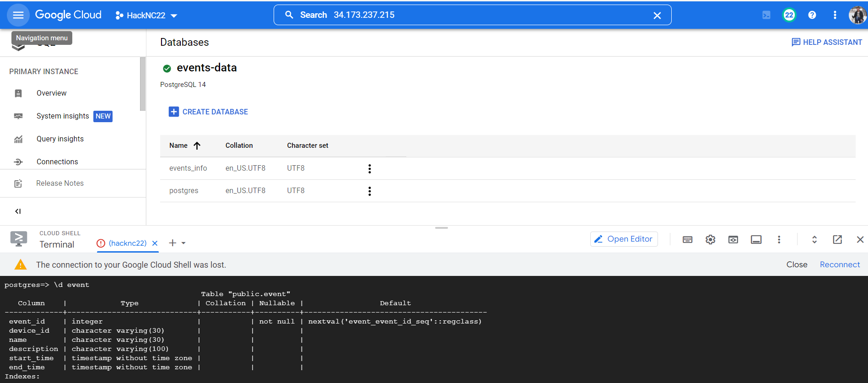Click the Cloud Shell terminal logo icon

pyautogui.click(x=19, y=238)
